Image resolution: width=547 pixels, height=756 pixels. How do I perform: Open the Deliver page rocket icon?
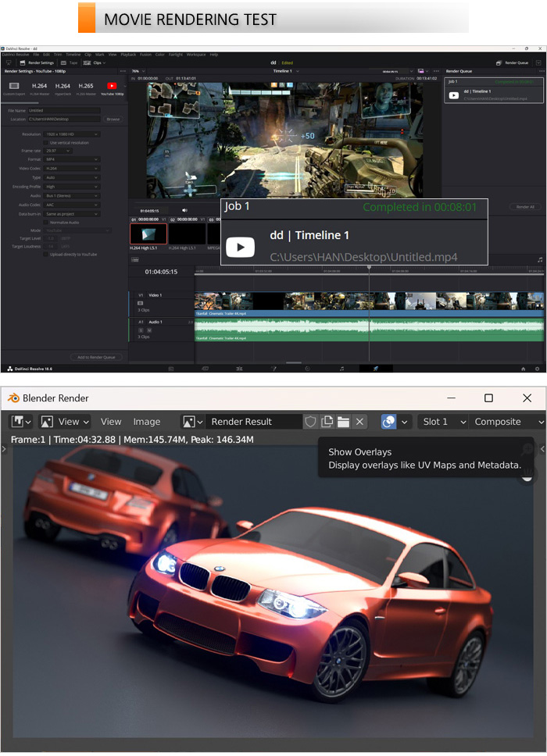376,368
